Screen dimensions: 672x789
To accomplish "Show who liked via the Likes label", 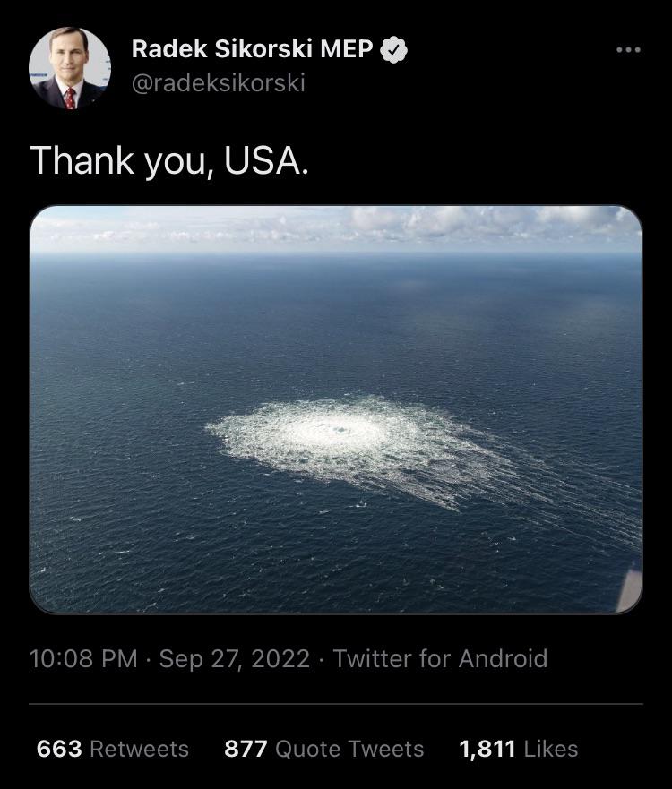I will (552, 749).
